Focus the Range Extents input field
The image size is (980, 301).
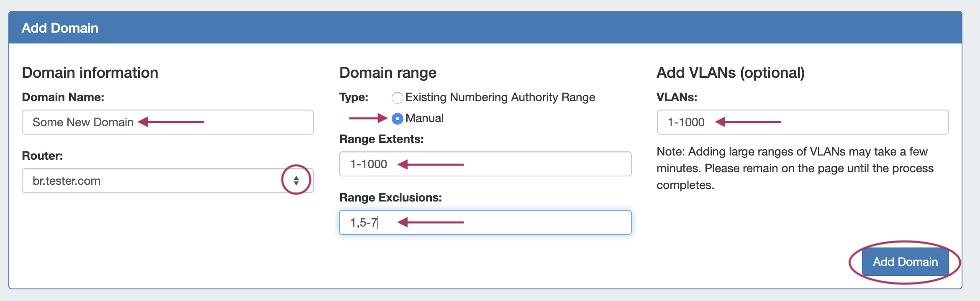[x=485, y=164]
